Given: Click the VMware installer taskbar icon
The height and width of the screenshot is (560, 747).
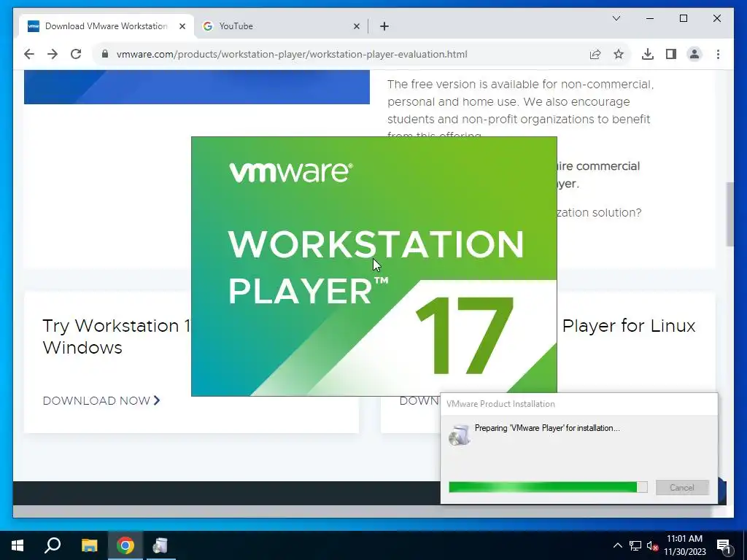Looking at the screenshot, I should 160,545.
